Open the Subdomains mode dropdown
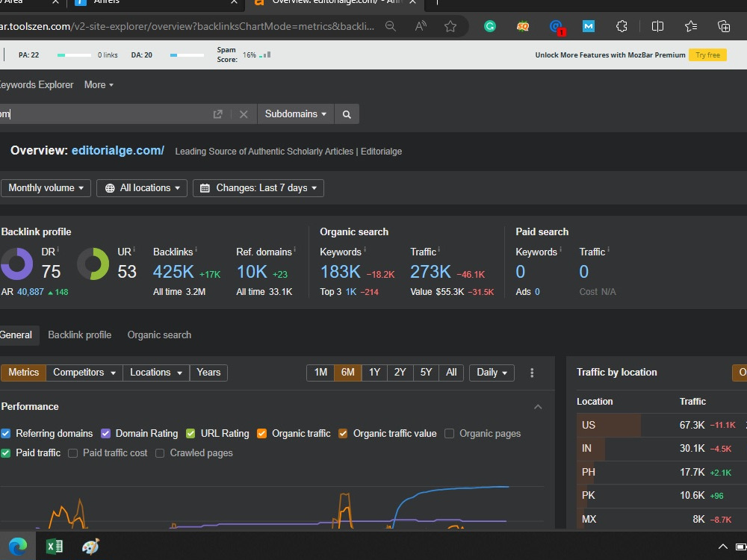This screenshot has width=747, height=560. (x=295, y=114)
